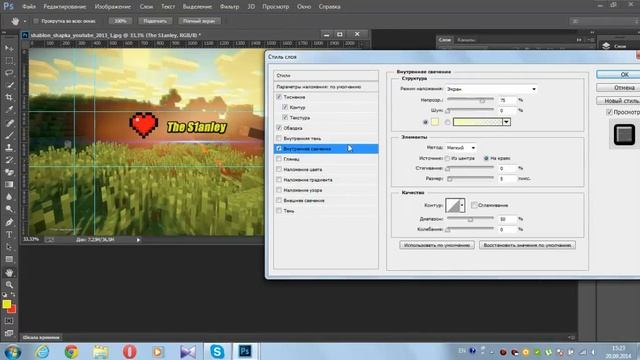Image resolution: width=640 pixels, height=360 pixels.
Task: Select the Rectangle shape tool
Action: (9, 259)
